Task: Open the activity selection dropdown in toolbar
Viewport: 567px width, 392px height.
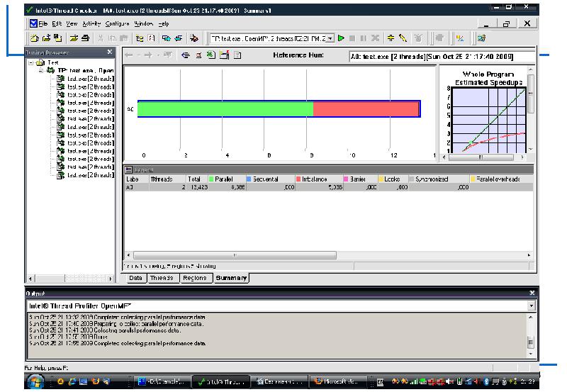Action: [x=330, y=38]
